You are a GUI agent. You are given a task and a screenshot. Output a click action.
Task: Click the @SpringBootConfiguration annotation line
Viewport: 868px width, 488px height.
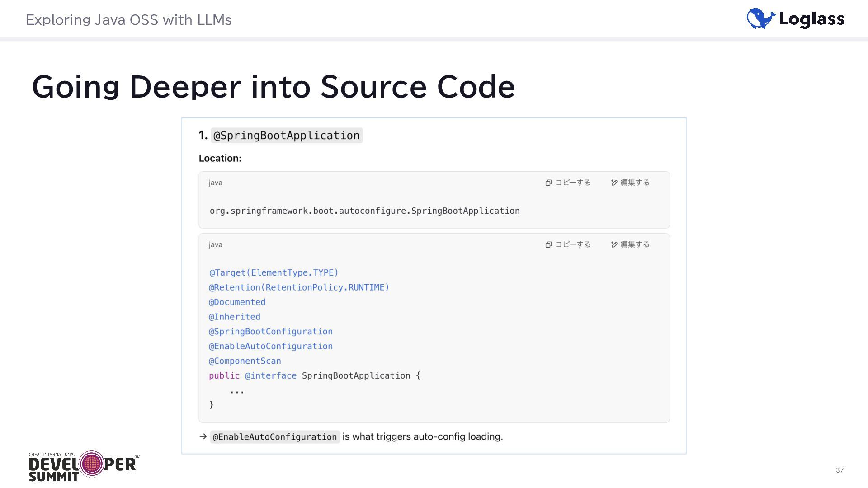[x=270, y=332]
